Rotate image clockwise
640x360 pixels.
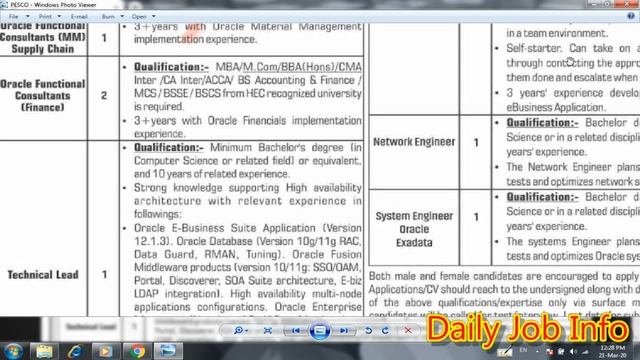(x=385, y=330)
